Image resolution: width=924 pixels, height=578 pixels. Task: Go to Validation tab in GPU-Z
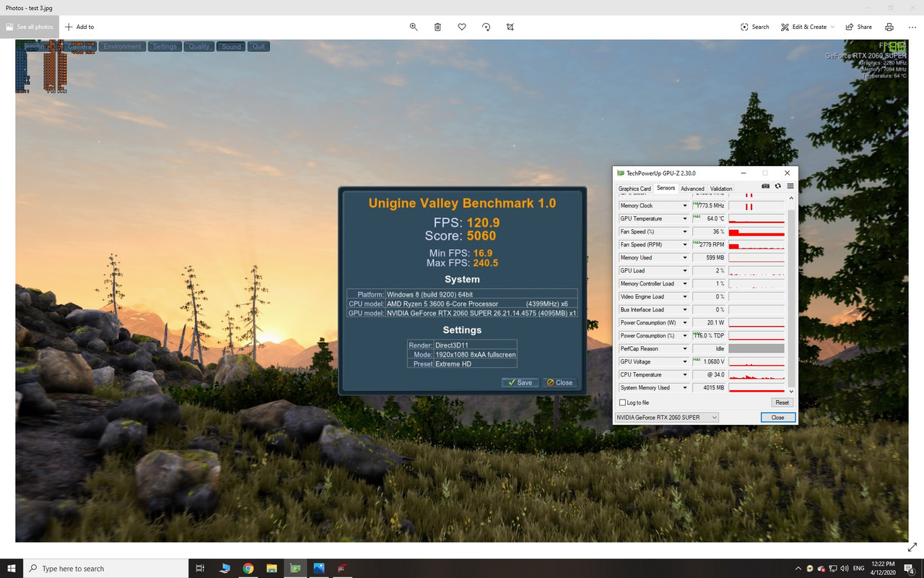[721, 189]
